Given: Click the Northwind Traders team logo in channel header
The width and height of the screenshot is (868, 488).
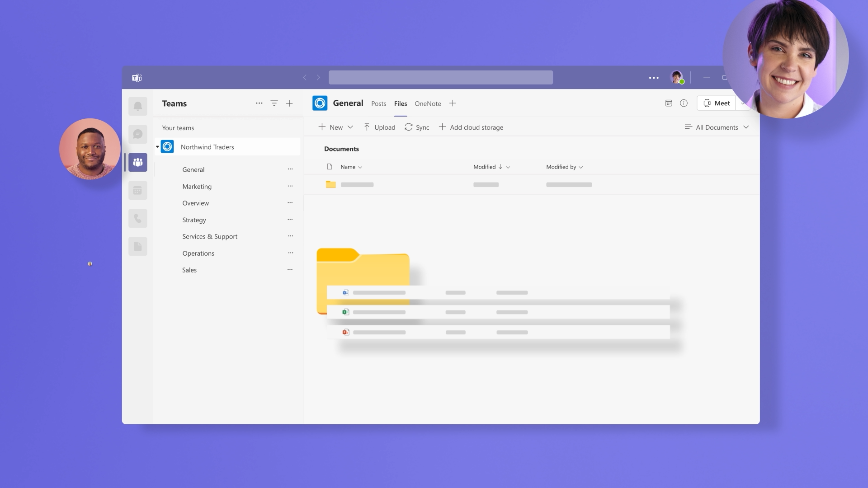Looking at the screenshot, I should coord(320,103).
